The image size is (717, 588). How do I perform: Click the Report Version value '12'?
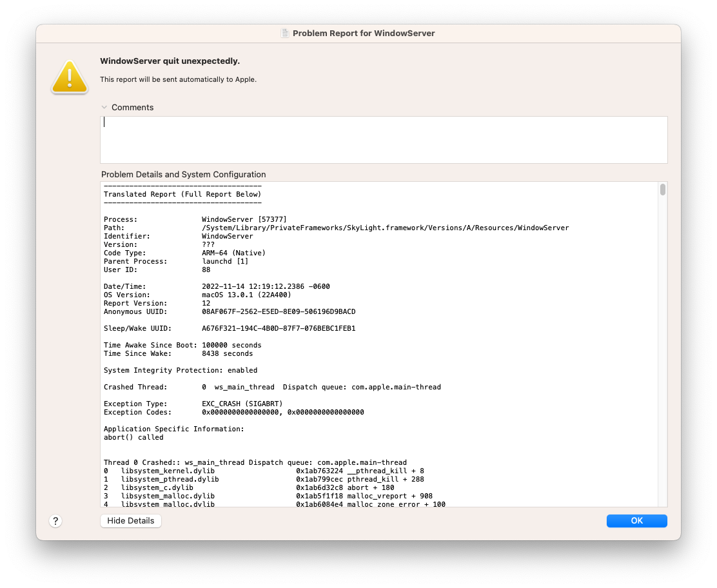206,303
